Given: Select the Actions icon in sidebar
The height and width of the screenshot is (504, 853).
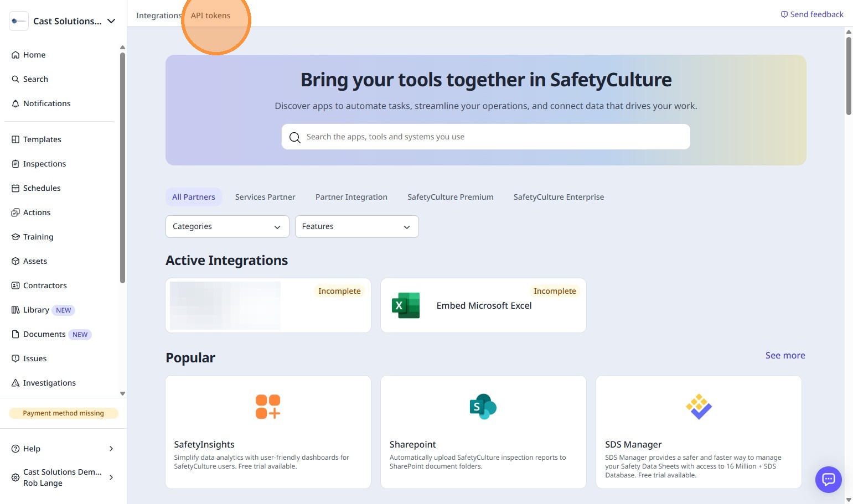Looking at the screenshot, I should coord(15,212).
